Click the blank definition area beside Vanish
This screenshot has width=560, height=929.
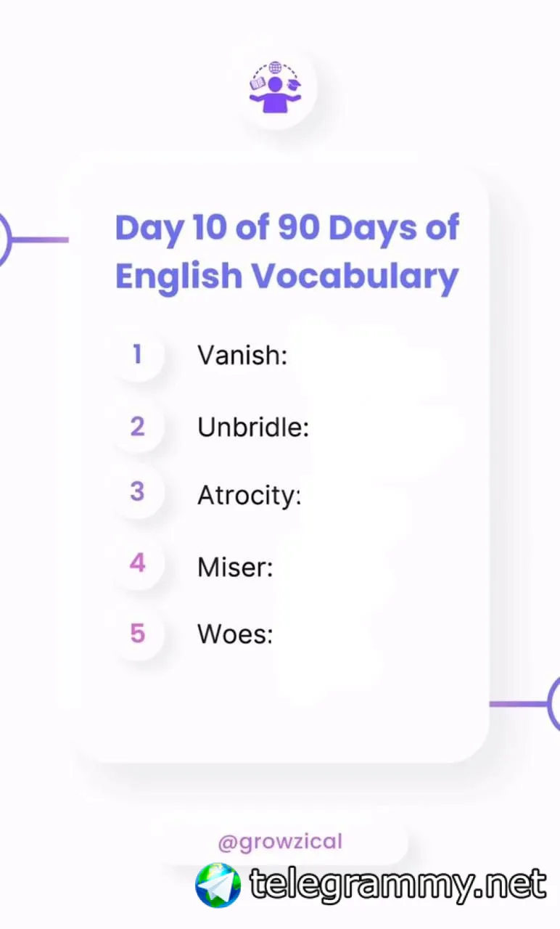(370, 357)
